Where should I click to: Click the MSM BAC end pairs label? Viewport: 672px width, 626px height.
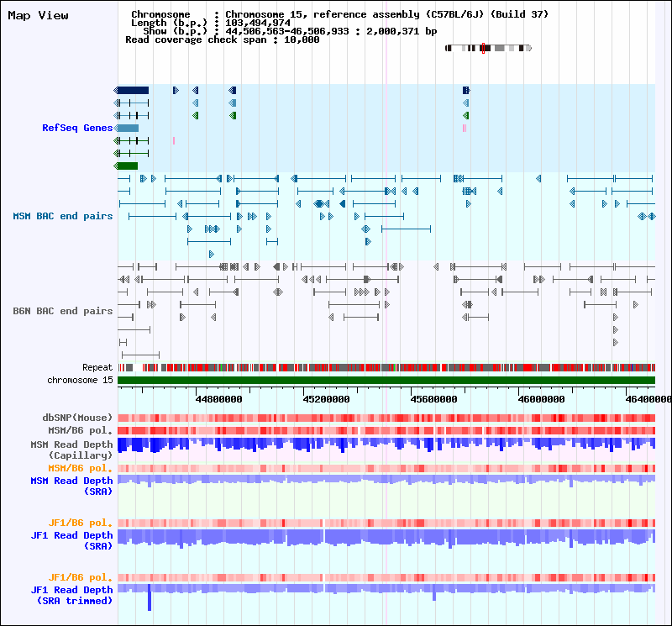coord(62,216)
